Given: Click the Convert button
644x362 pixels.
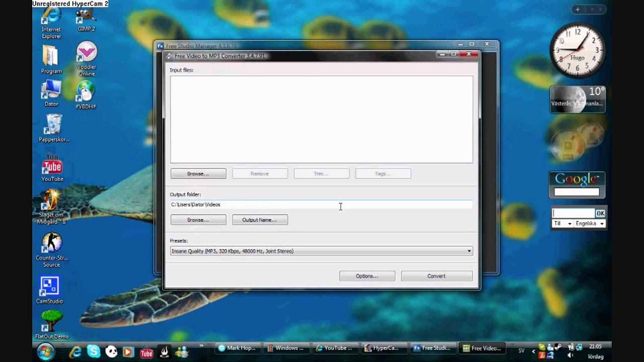Looking at the screenshot, I should 437,276.
